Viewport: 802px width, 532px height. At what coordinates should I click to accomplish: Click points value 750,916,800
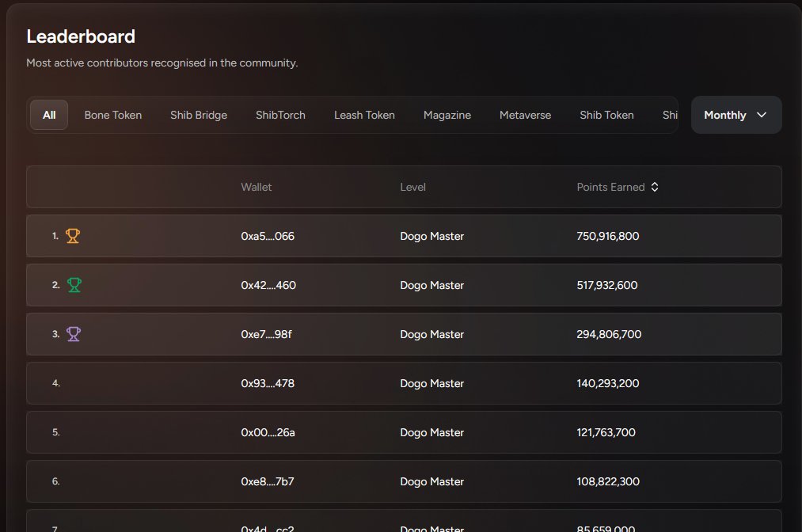[x=608, y=237]
